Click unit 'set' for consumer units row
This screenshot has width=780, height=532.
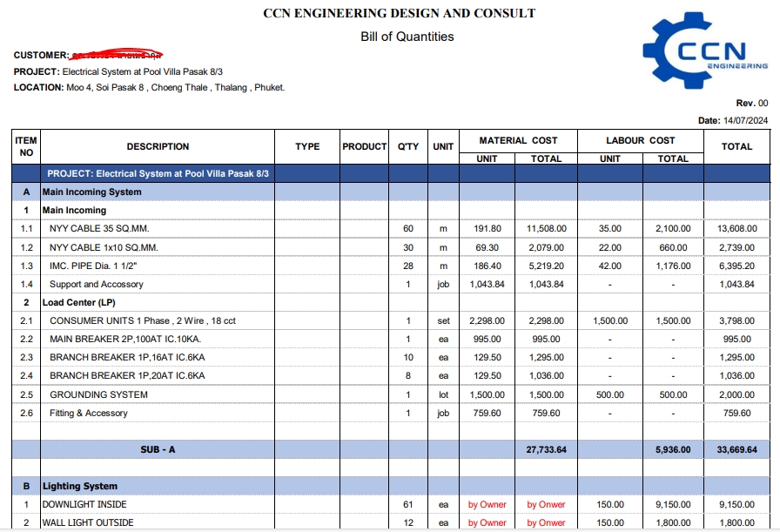(443, 321)
